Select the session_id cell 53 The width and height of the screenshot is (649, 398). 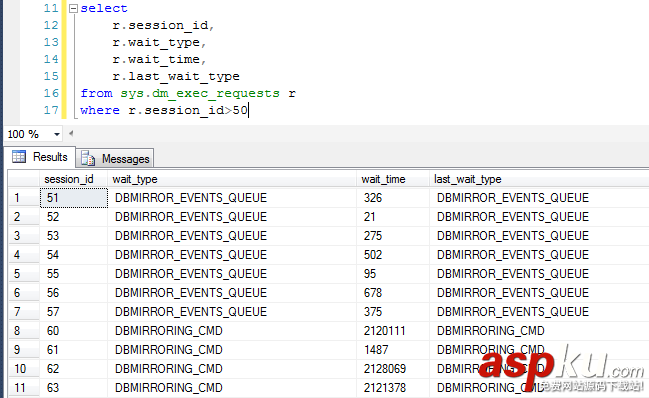(74, 236)
